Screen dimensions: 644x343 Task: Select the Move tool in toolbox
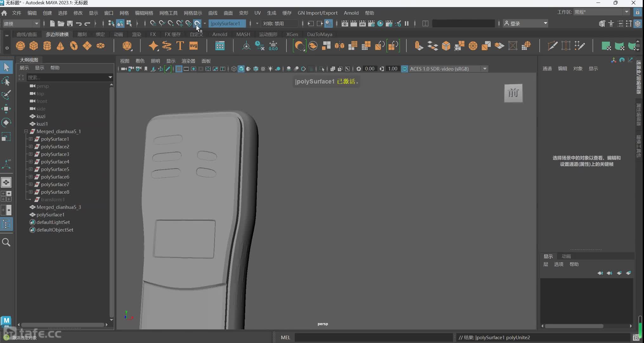coord(6,109)
